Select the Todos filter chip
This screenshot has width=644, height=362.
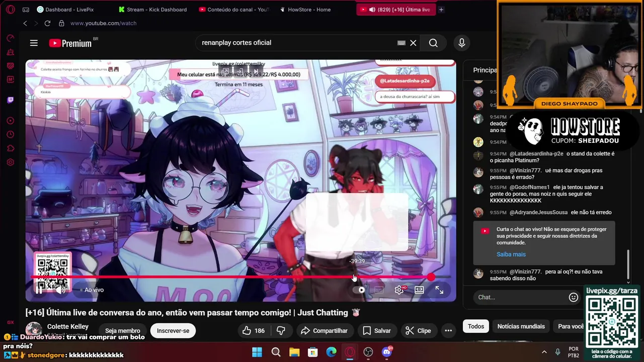[x=475, y=326]
